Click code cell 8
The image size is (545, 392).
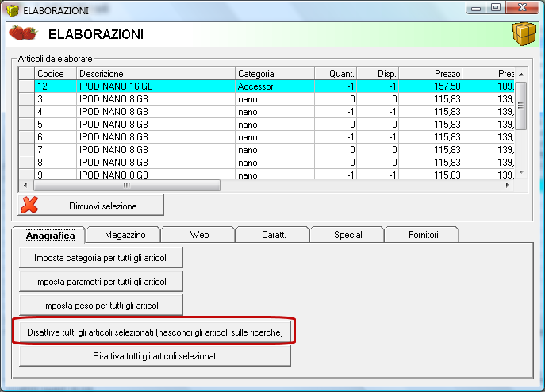click(56, 163)
